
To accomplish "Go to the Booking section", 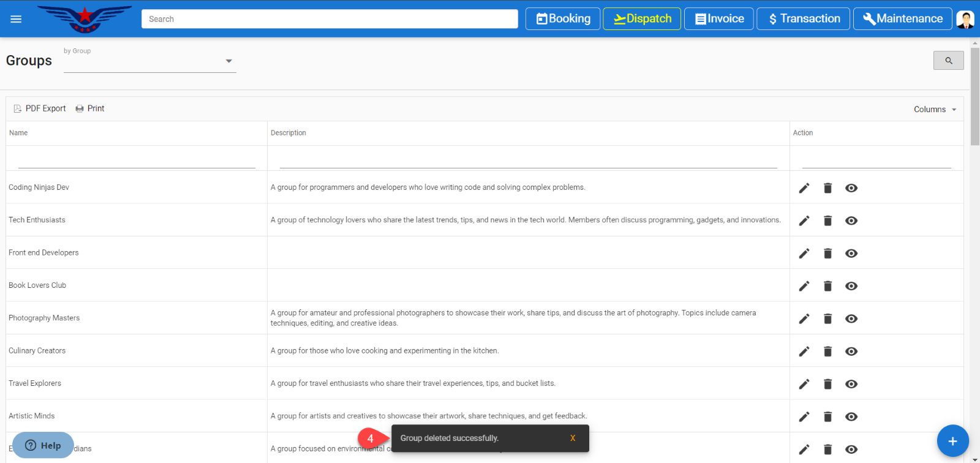I will tap(562, 19).
